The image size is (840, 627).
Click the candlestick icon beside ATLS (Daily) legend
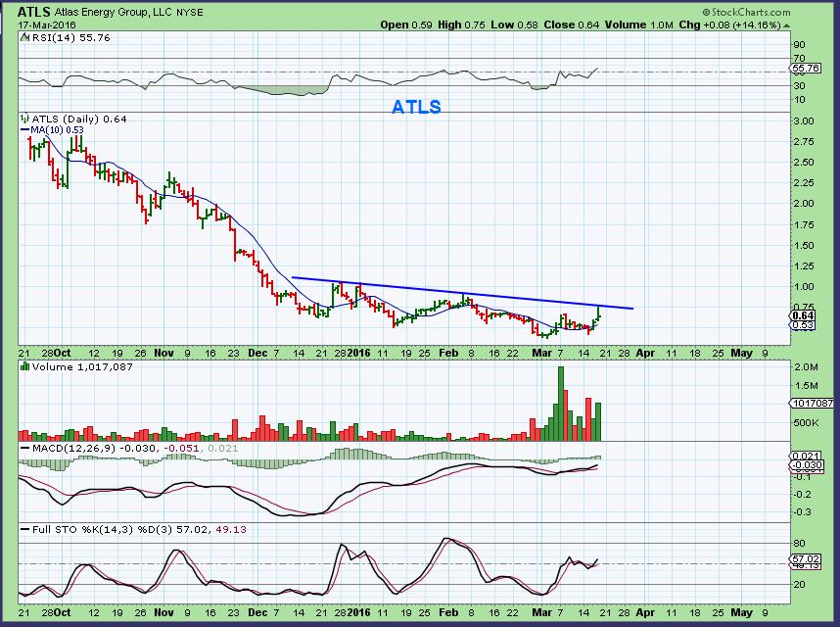25,119
